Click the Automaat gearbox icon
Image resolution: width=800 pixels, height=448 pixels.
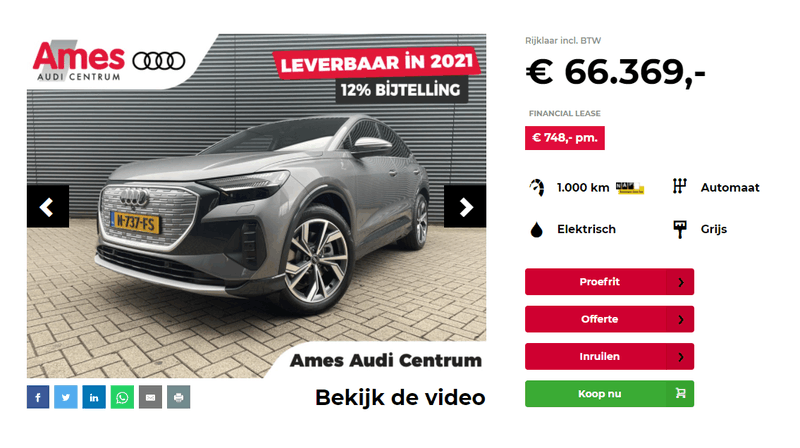click(x=680, y=187)
